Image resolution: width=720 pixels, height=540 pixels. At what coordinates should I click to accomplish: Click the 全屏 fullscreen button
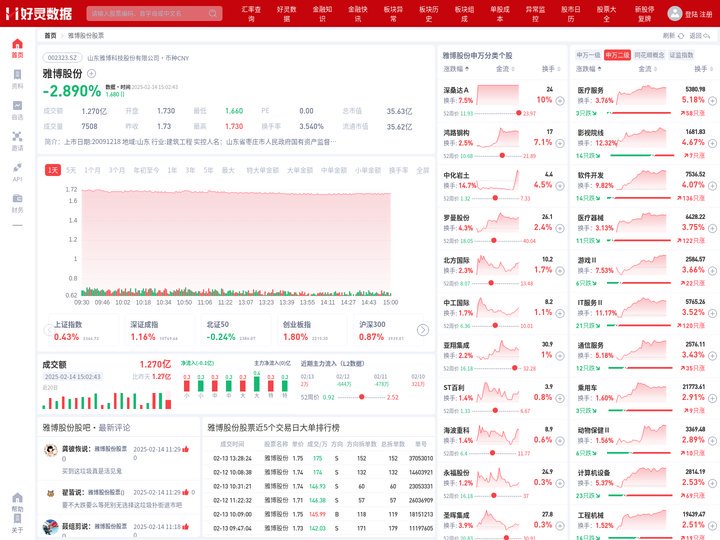point(422,170)
